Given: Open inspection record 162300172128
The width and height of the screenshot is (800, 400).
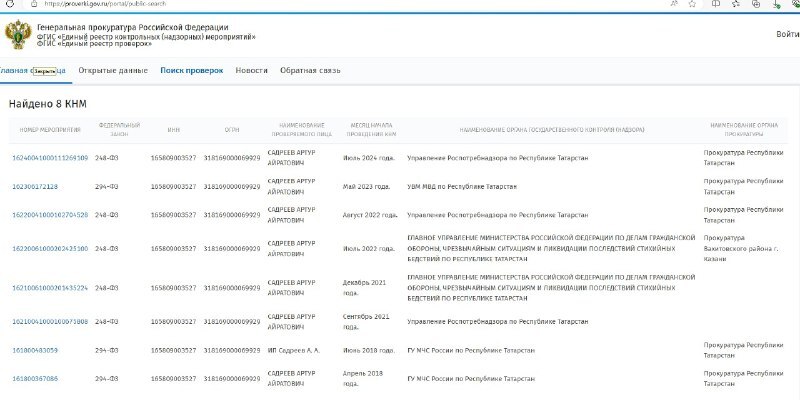Looking at the screenshot, I should coord(35,187).
